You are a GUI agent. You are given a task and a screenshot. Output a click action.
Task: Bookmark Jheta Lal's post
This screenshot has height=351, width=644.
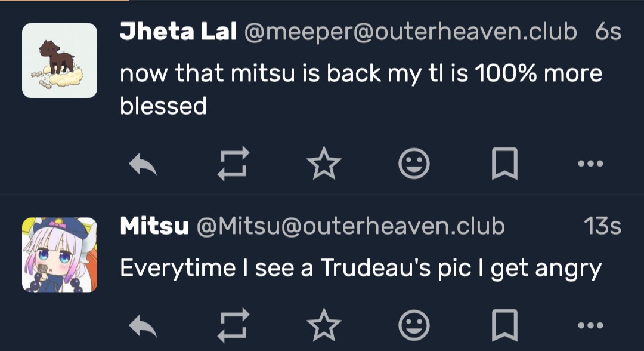point(504,164)
